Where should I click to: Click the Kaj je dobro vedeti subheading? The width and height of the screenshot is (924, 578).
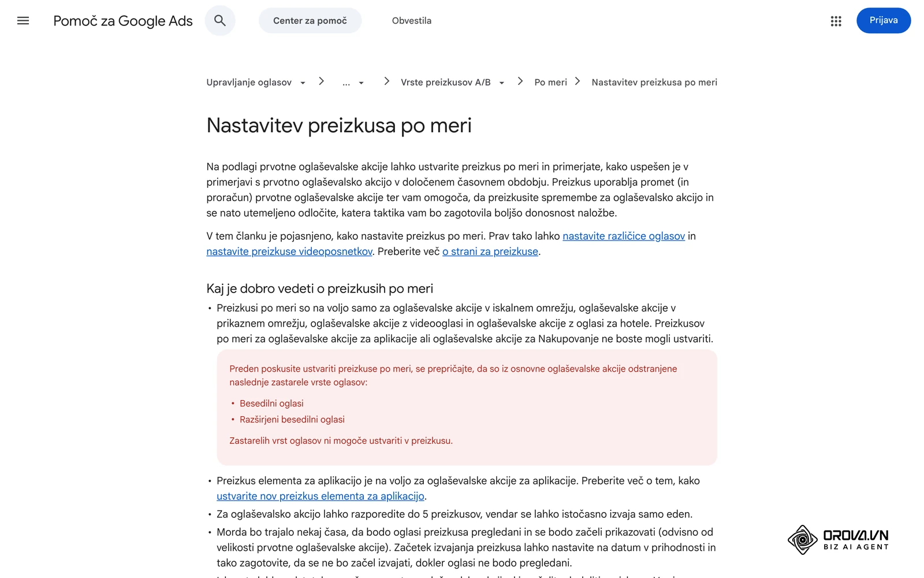point(320,288)
